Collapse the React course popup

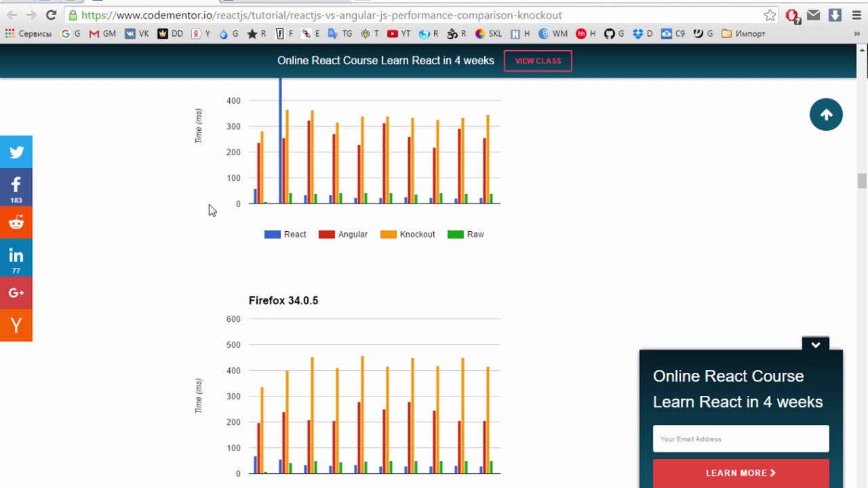click(815, 344)
